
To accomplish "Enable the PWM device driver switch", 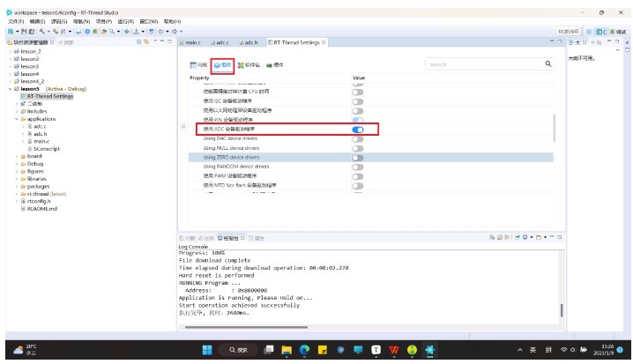I will pos(358,176).
